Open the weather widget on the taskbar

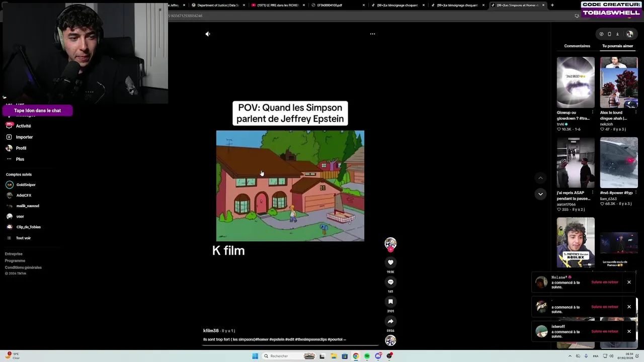pos(13,356)
